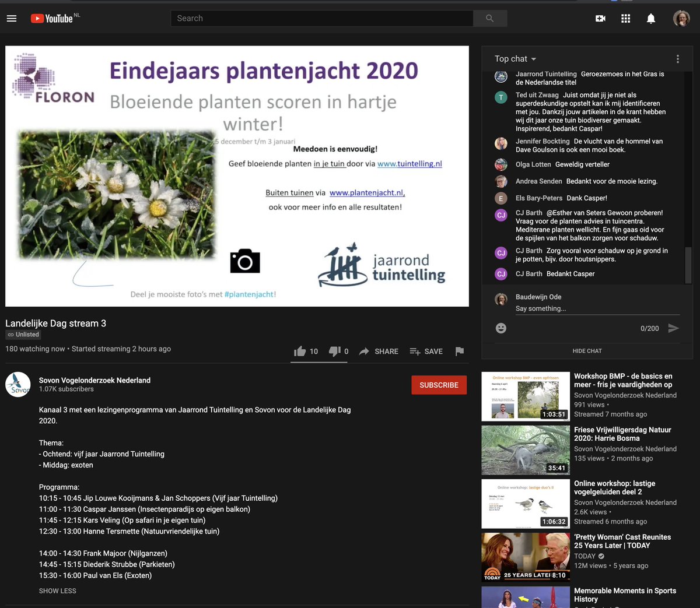
Task: Open the Save to playlist icon
Action: click(x=415, y=351)
